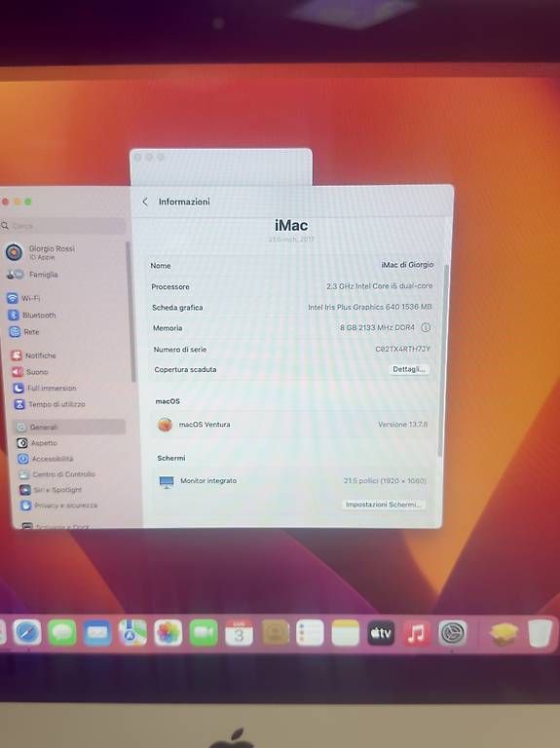This screenshot has height=748, width=560.
Task: Open Notifiche settings pane
Action: coord(34,355)
